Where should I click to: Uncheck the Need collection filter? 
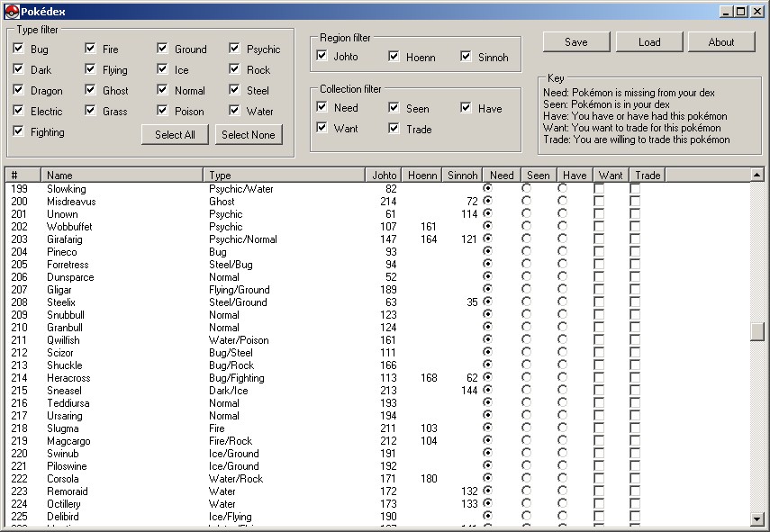click(x=322, y=107)
